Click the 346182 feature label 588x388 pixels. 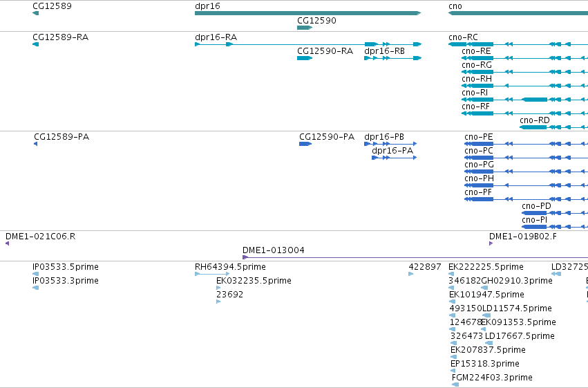[464, 281]
